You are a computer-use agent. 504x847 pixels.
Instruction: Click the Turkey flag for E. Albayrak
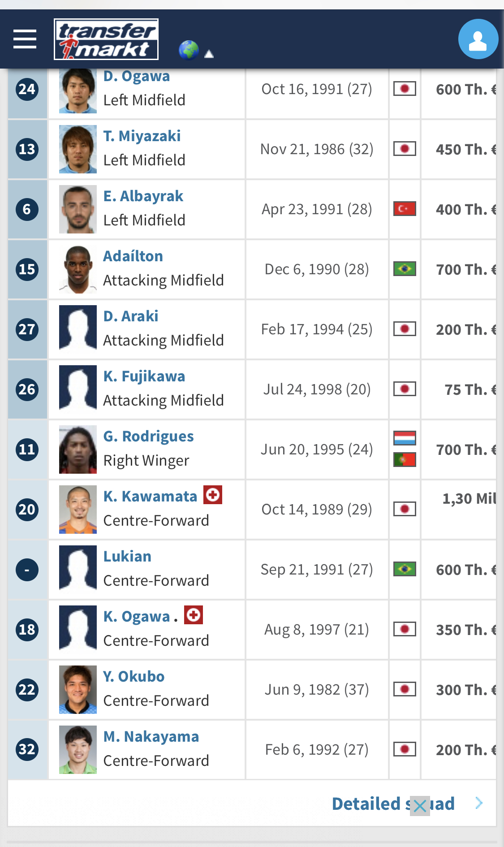[405, 209]
